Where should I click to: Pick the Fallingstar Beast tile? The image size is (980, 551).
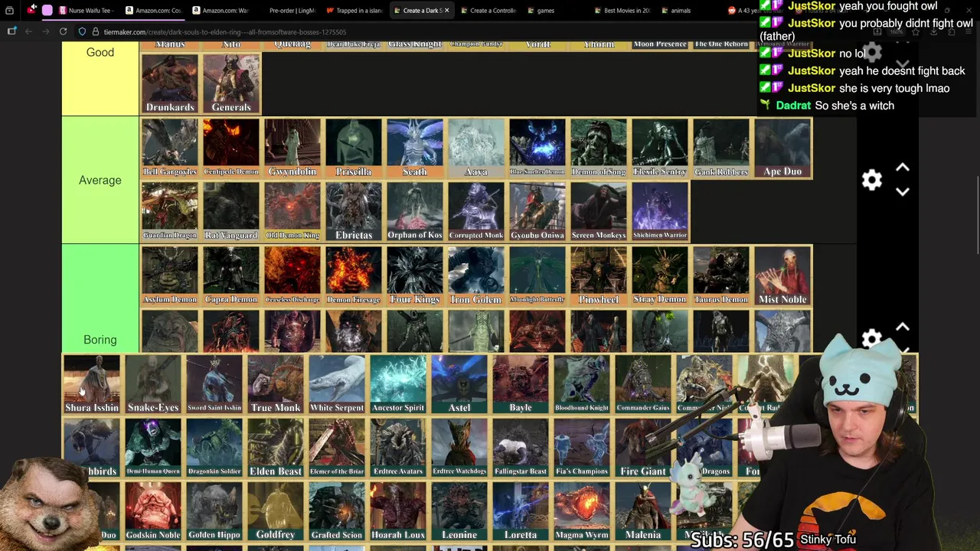521,448
